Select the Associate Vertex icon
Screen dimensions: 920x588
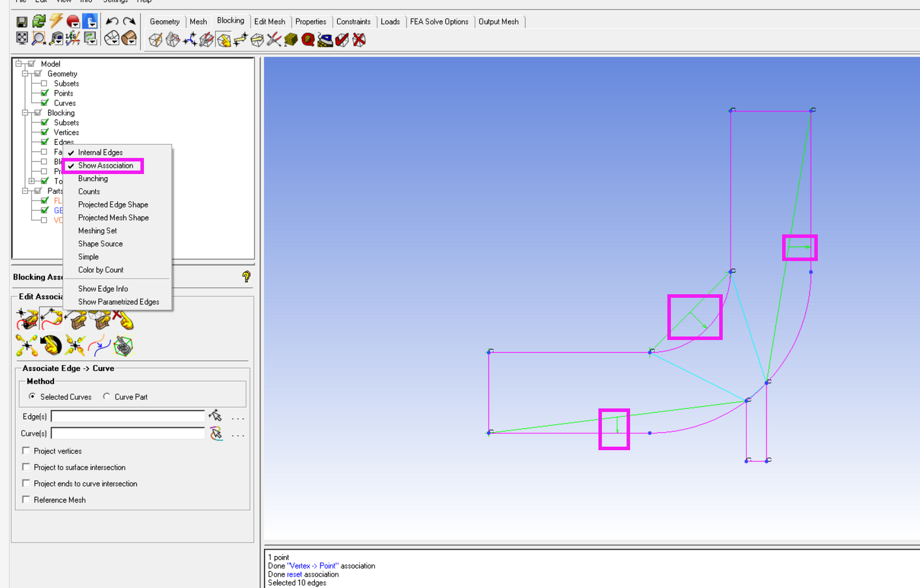27,319
